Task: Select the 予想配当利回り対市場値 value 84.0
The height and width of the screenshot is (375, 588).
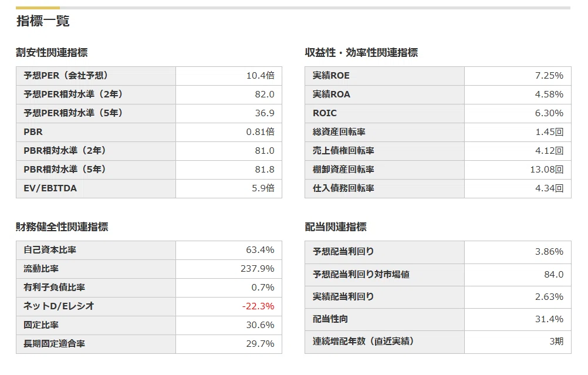Action: (554, 275)
